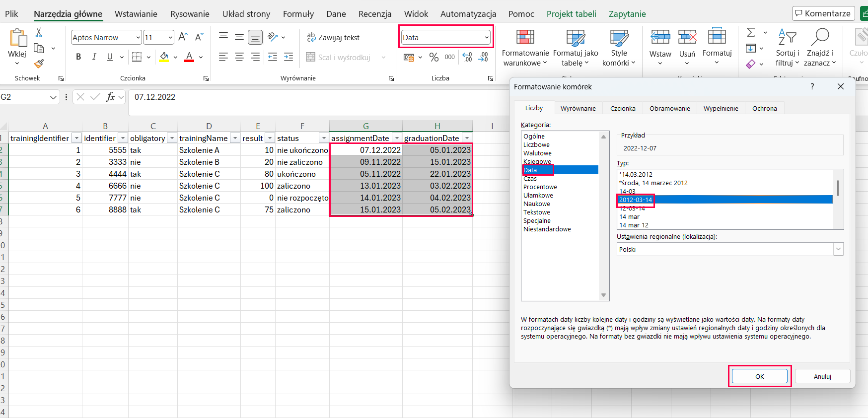Open the assignmentDate column filter dropdown
Screen dimensions: 868x418
click(397, 138)
